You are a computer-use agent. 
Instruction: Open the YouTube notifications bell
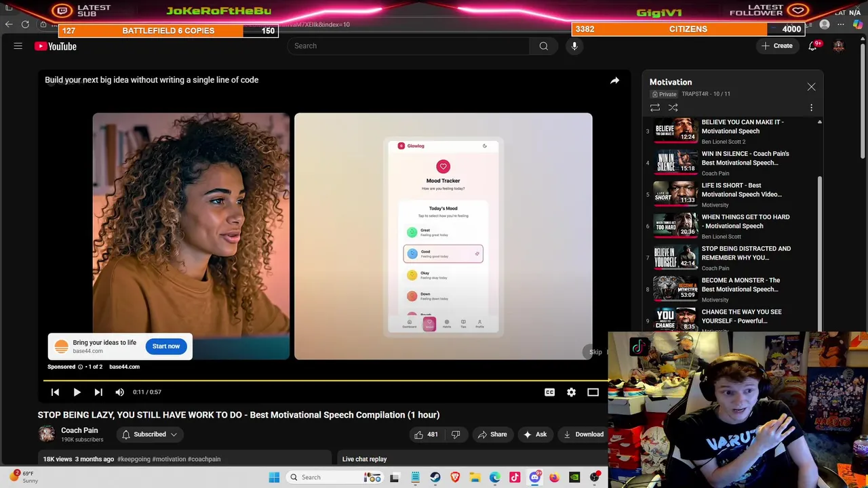point(812,46)
